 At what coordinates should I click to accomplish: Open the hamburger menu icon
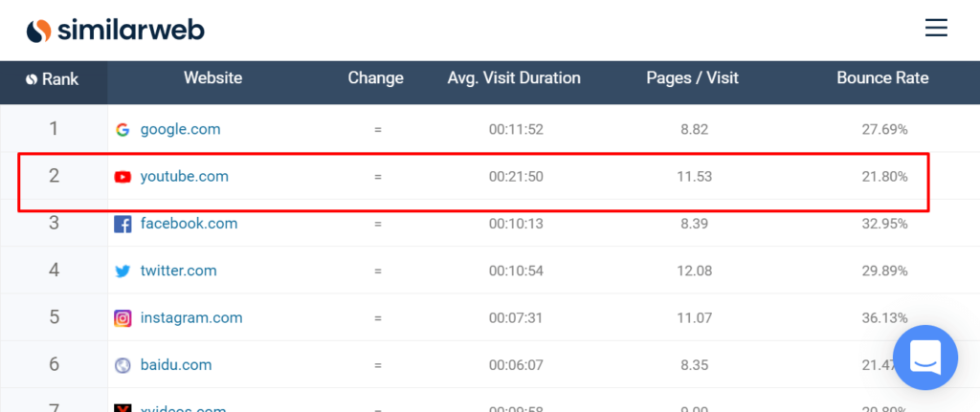(x=935, y=28)
